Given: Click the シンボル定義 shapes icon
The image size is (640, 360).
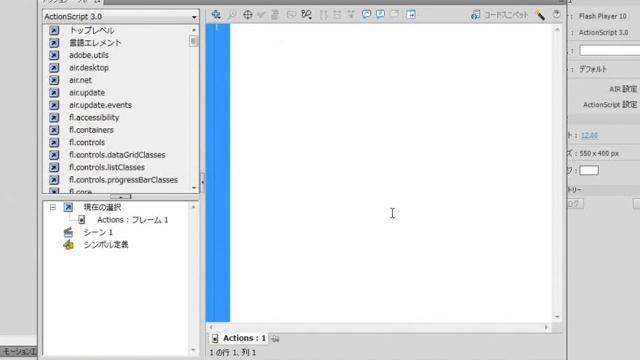Looking at the screenshot, I should [x=68, y=245].
